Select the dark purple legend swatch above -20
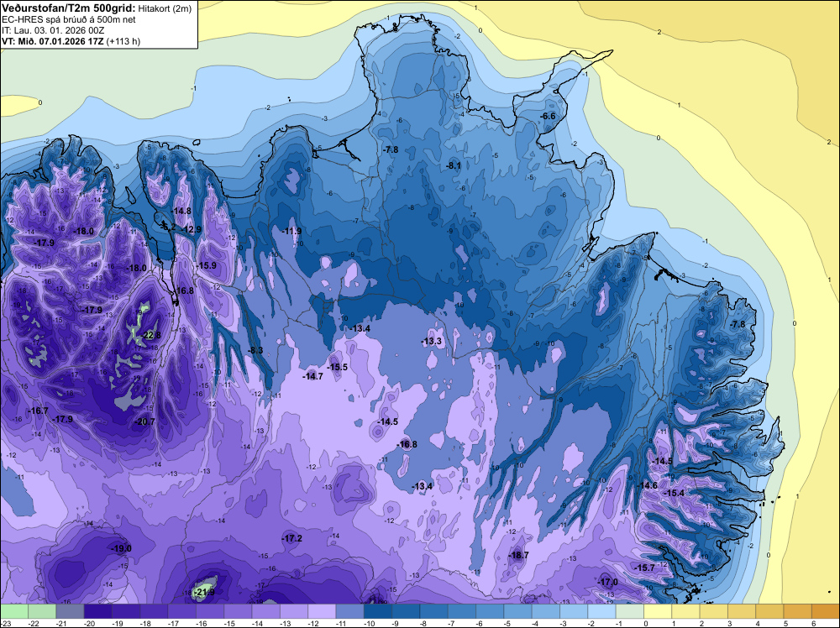This screenshot has width=840, height=628. click(x=98, y=611)
